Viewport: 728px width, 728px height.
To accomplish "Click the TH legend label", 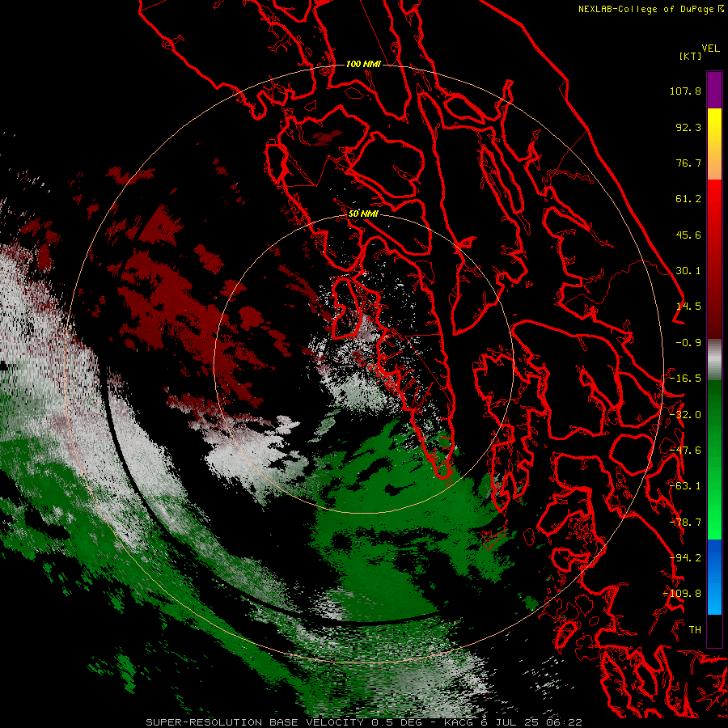I will [x=695, y=630].
